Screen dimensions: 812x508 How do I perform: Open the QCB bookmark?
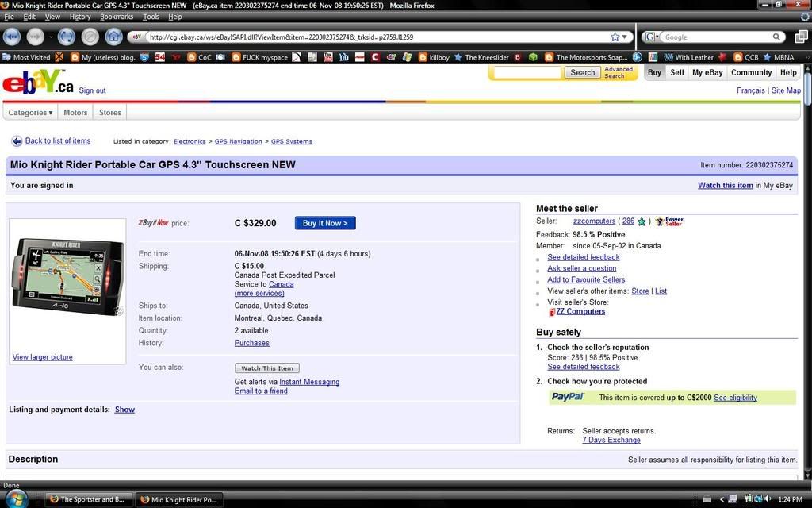(746, 57)
